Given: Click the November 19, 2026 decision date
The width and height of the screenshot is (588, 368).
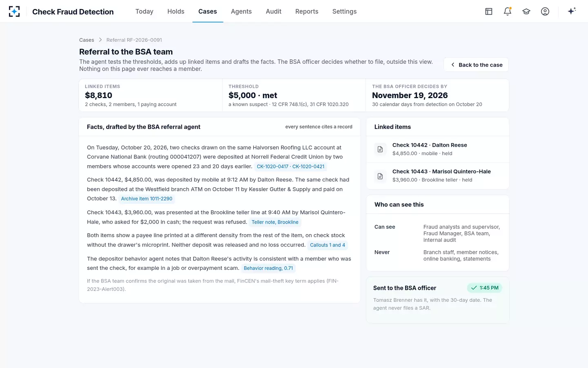Looking at the screenshot, I should (x=410, y=95).
